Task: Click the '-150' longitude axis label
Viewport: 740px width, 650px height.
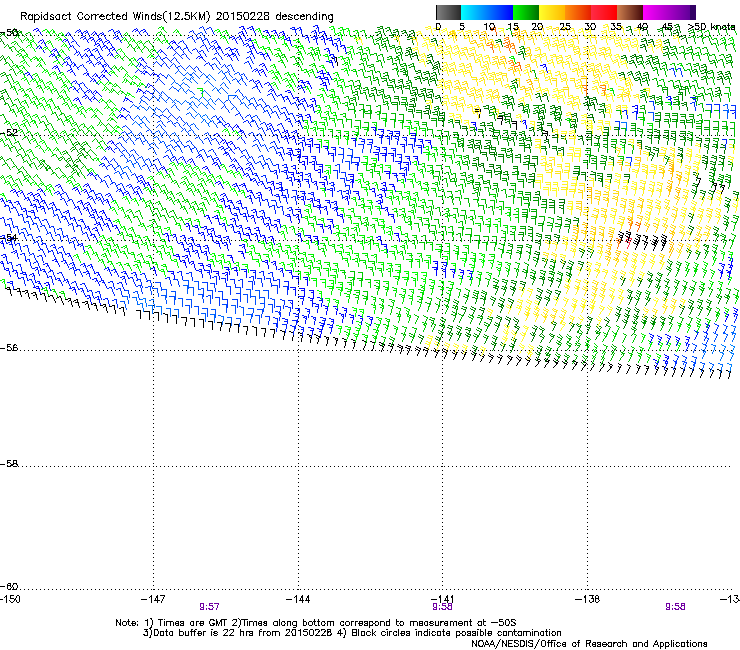Action: [10, 599]
